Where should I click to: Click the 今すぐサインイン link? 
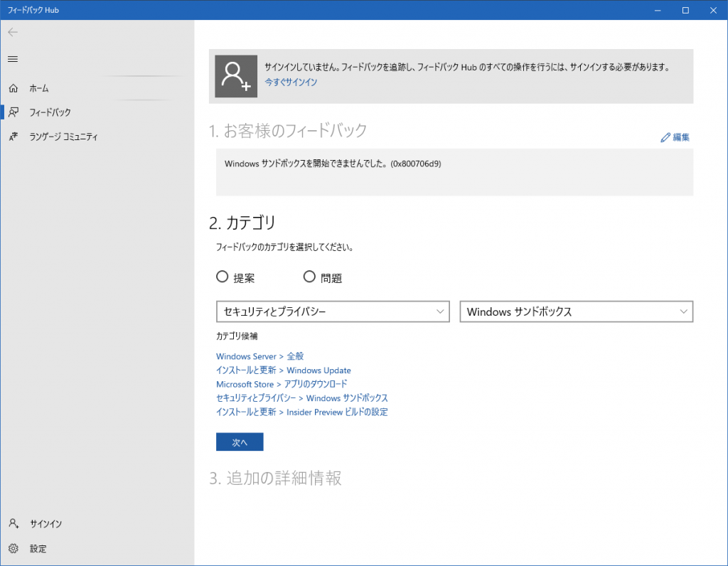[x=291, y=82]
